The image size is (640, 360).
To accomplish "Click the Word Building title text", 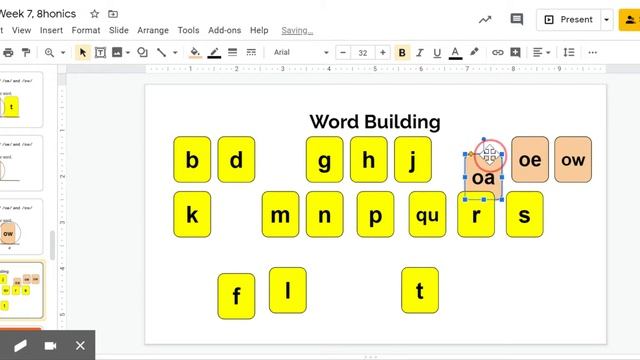I will click(375, 122).
